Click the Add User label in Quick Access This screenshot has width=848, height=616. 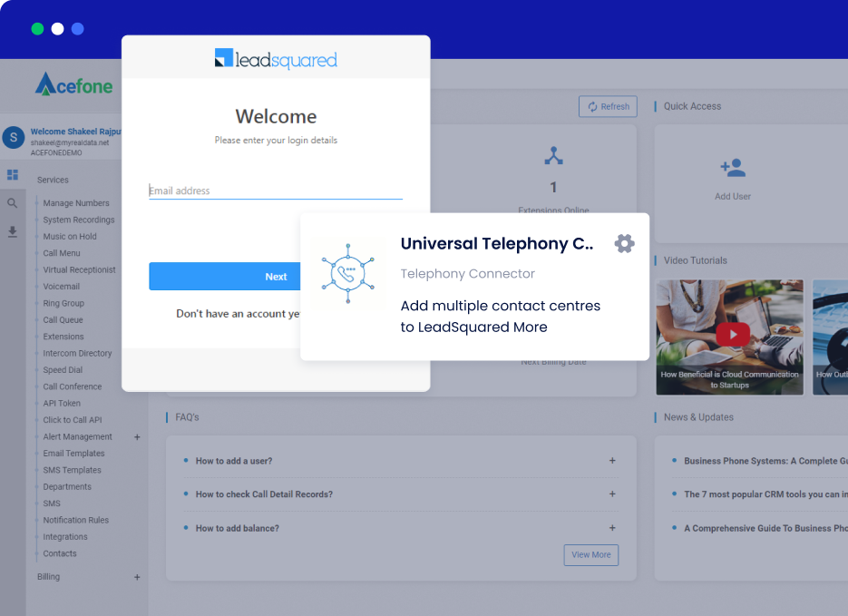(733, 197)
